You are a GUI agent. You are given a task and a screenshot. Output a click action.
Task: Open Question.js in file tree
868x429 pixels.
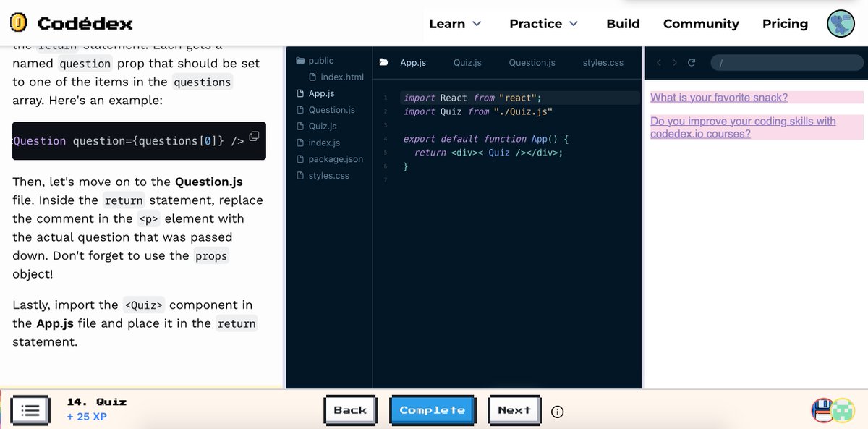tap(326, 110)
